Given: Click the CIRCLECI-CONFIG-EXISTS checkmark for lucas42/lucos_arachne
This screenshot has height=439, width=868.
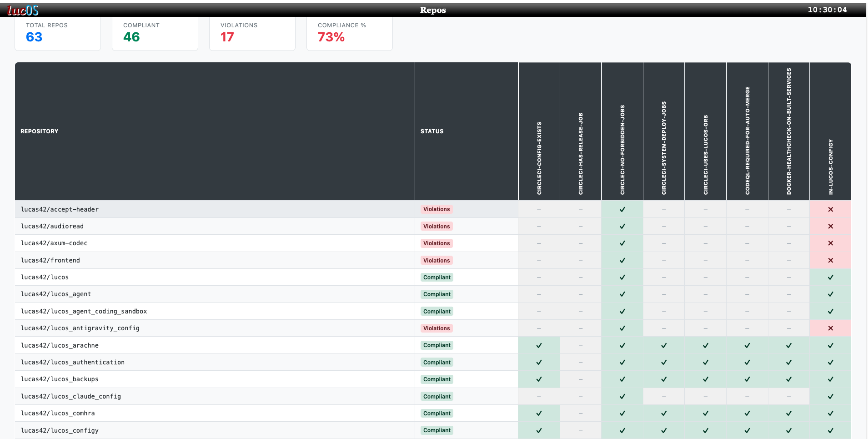Looking at the screenshot, I should [x=539, y=345].
